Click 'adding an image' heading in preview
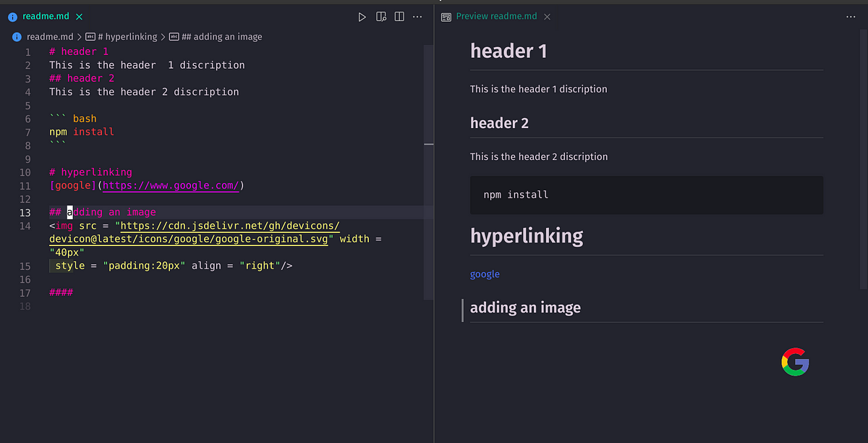This screenshot has height=443, width=868. click(525, 308)
